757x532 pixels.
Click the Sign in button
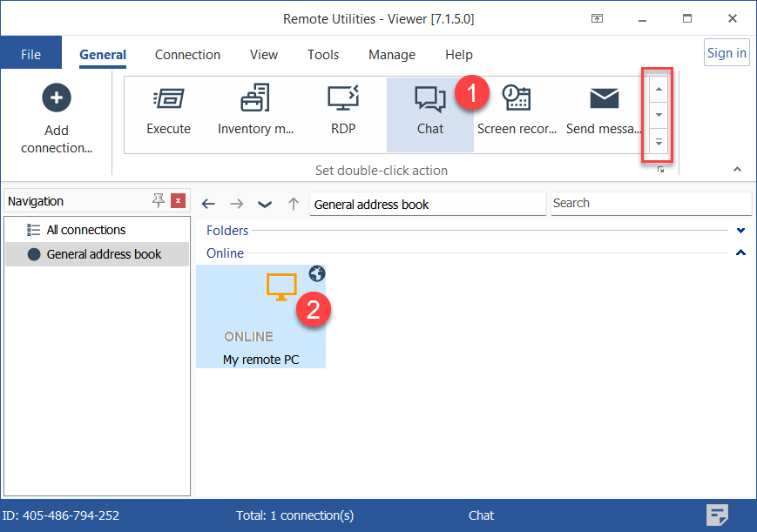click(x=726, y=53)
